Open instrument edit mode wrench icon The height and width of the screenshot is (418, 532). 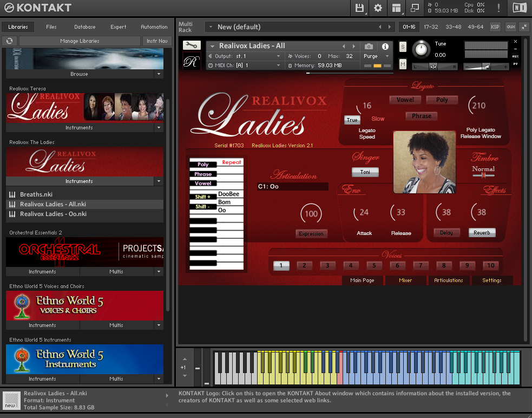click(192, 45)
